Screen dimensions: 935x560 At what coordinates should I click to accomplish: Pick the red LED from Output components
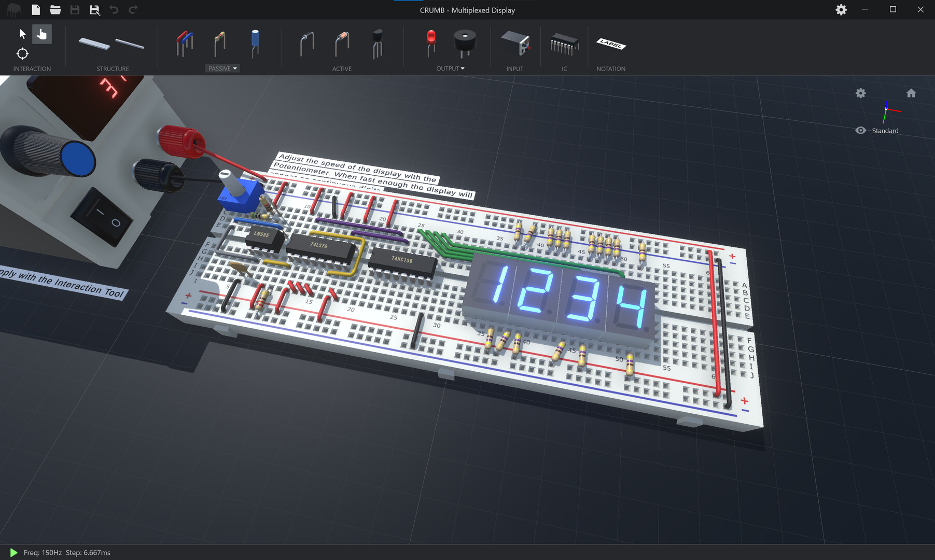pos(429,44)
